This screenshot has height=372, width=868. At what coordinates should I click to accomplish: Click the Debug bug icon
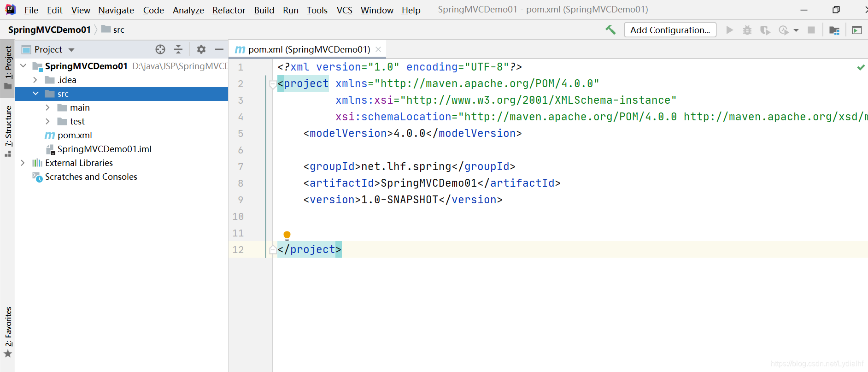point(747,30)
